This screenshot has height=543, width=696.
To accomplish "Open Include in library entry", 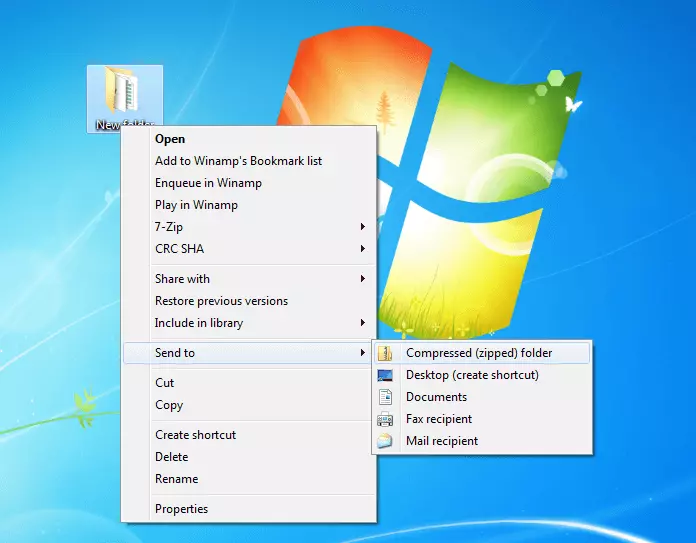I will click(x=249, y=323).
